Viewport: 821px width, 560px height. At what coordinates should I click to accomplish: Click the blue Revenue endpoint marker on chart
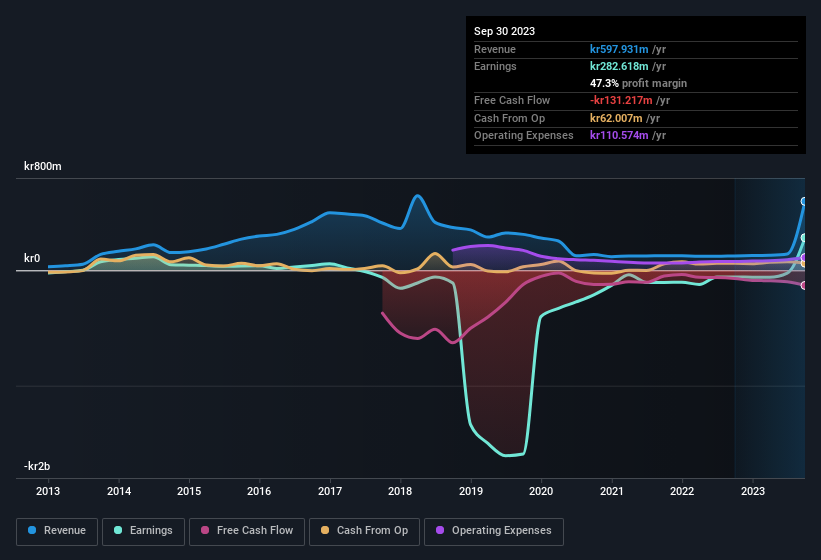[x=804, y=201]
